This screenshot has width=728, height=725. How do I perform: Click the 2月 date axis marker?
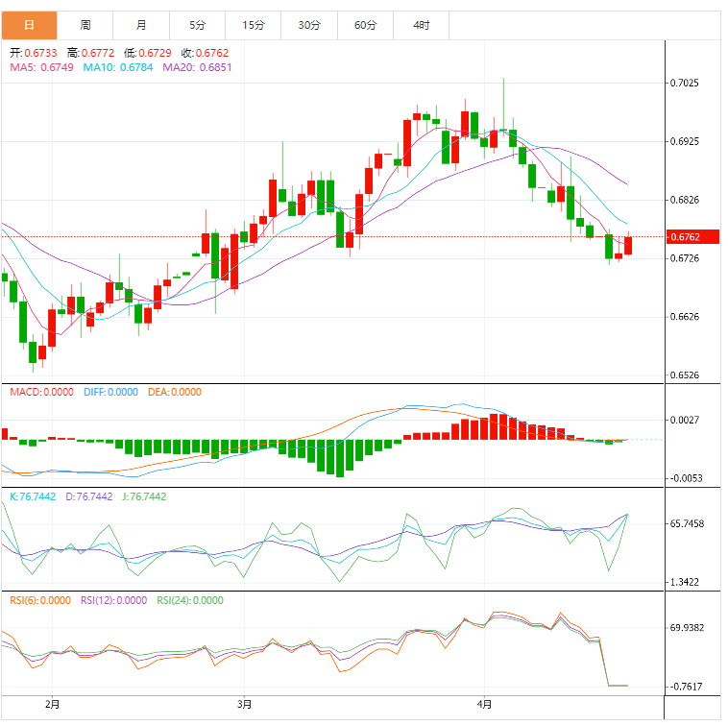click(53, 705)
